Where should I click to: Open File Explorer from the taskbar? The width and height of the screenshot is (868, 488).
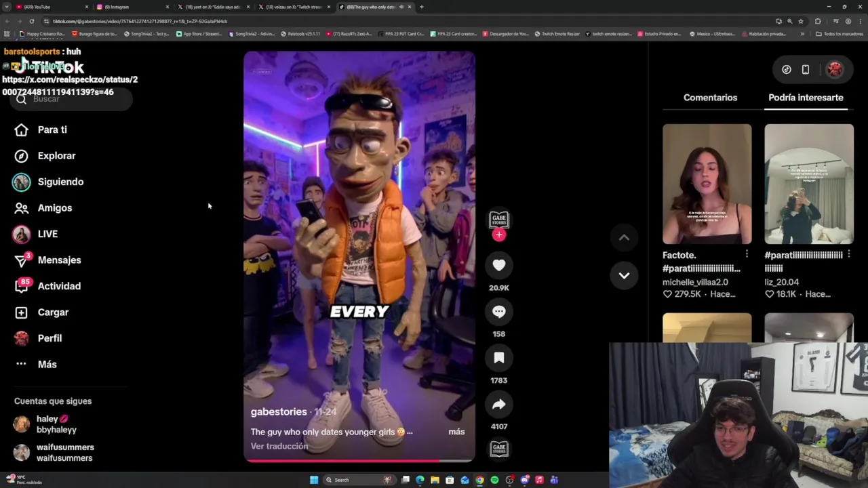point(435,480)
